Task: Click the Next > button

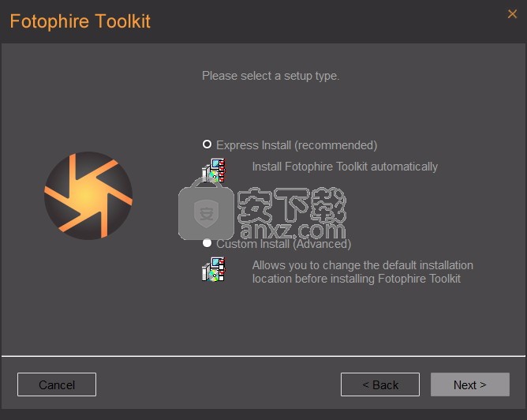Action: 470,384
